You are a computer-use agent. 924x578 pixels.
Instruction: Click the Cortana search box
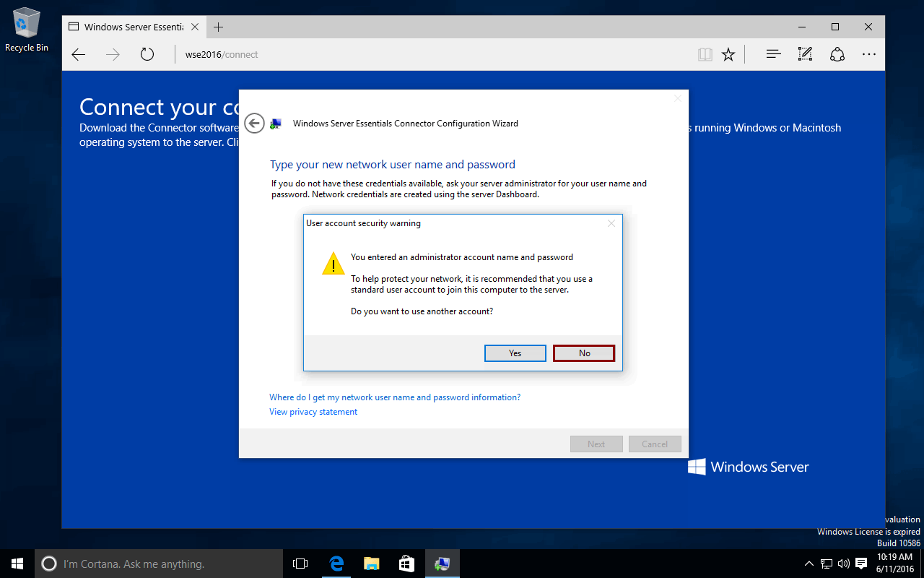click(x=159, y=564)
